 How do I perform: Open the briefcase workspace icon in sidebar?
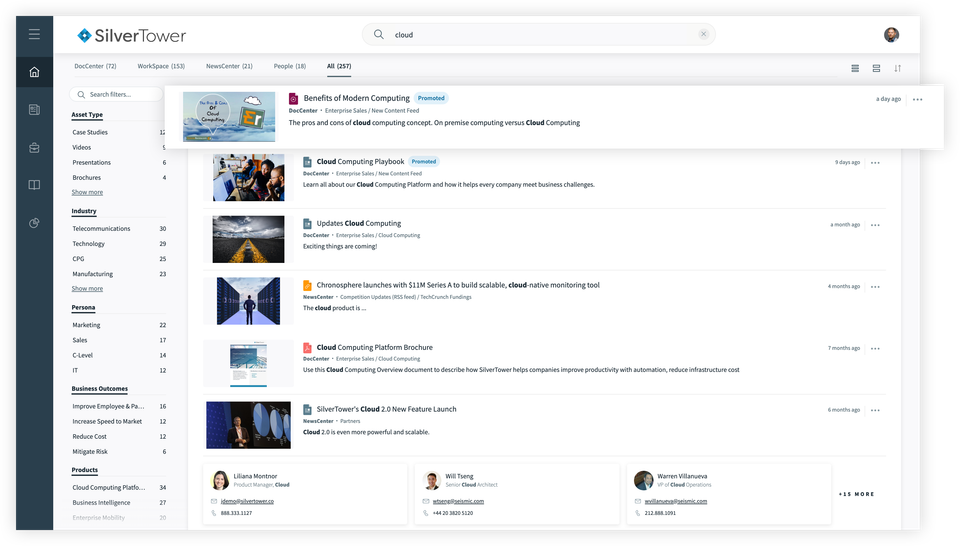(34, 148)
